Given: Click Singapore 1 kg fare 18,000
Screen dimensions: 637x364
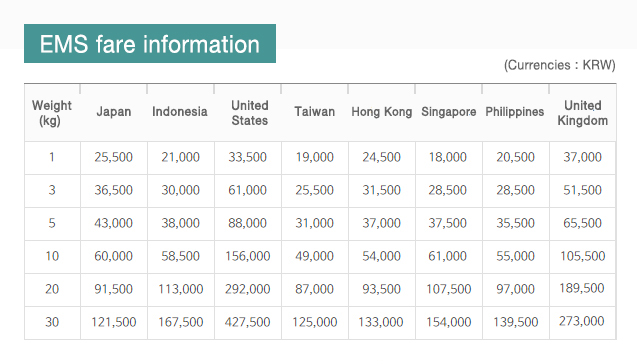Looking at the screenshot, I should [448, 157].
